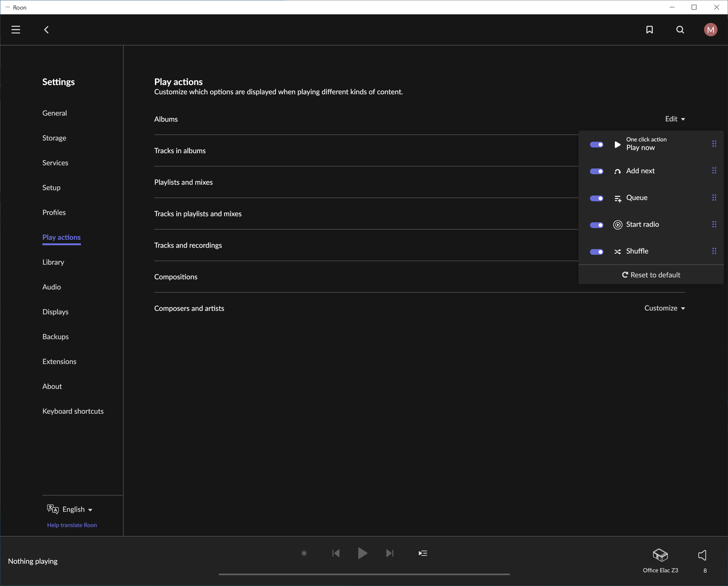Go back with the arrow icon
Screen dimensions: 728x586
(47, 30)
